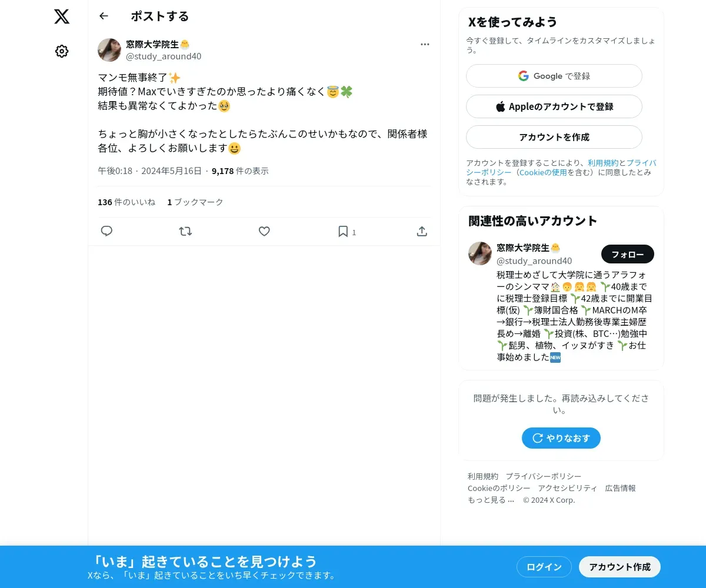Retry loading with やりなおす button

click(561, 438)
